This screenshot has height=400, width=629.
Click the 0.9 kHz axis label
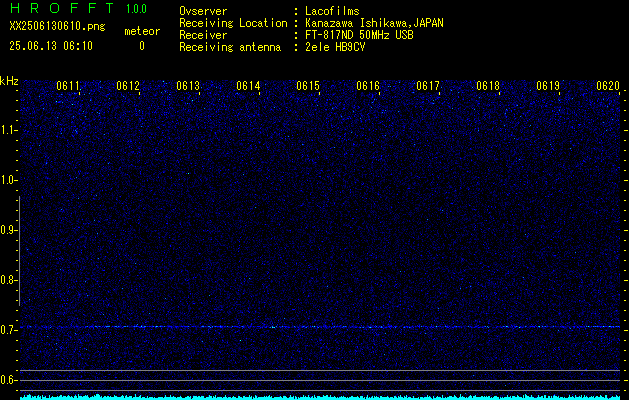pos(8,230)
